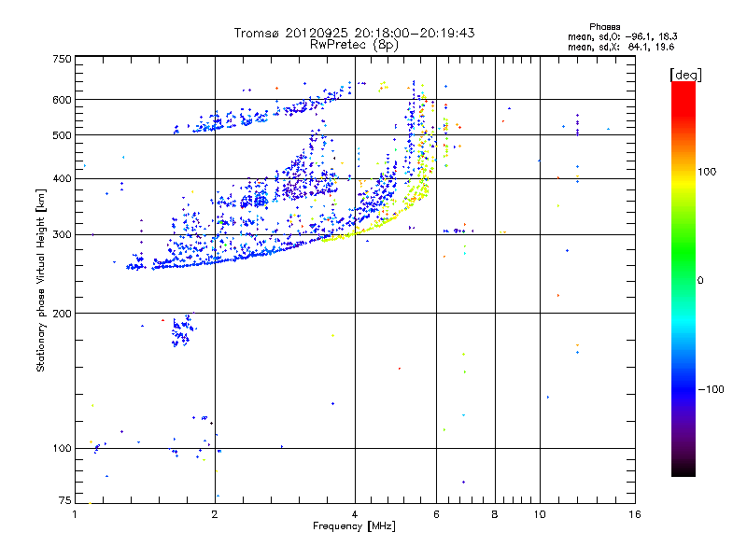This screenshot has width=747, height=560.
Task: Click the '500' y-axis tick label
Action: point(63,135)
